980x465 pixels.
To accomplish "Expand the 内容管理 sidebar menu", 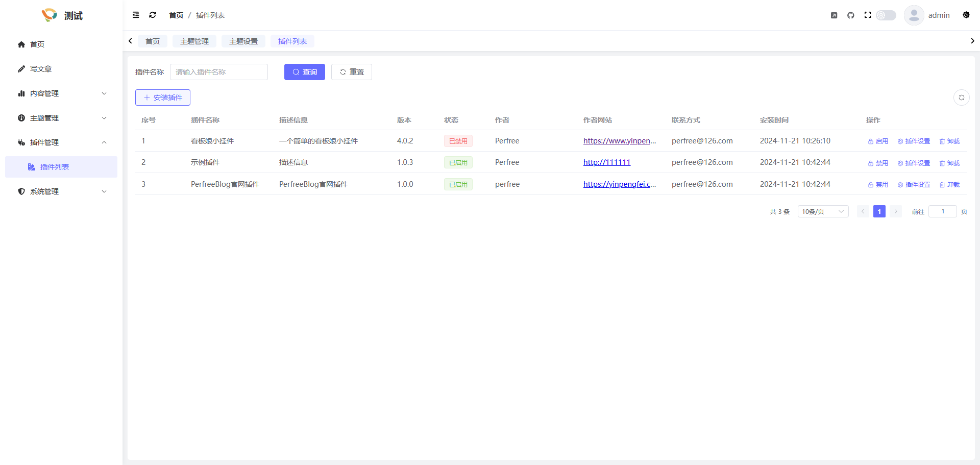I will pyautogui.click(x=61, y=93).
